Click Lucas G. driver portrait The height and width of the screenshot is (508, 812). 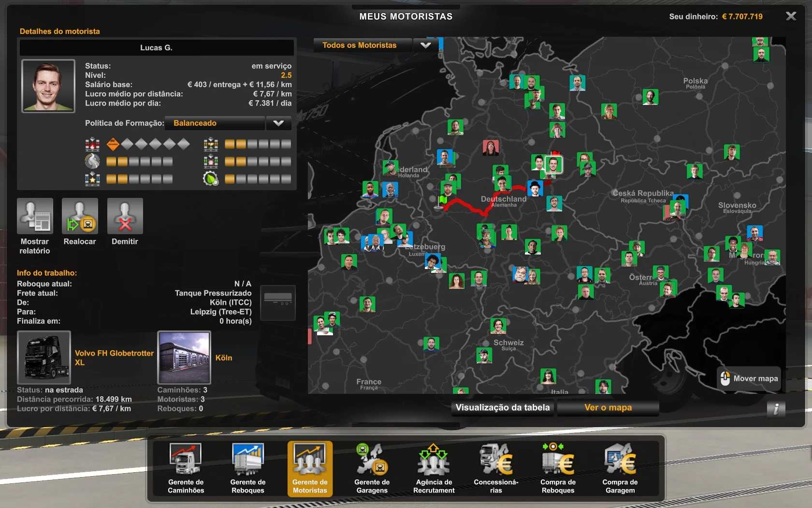point(48,86)
